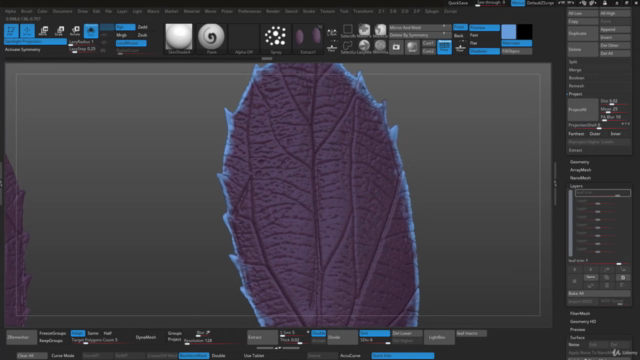Click the Layers list scrollbar
This screenshot has height=360, width=640.
571,223
